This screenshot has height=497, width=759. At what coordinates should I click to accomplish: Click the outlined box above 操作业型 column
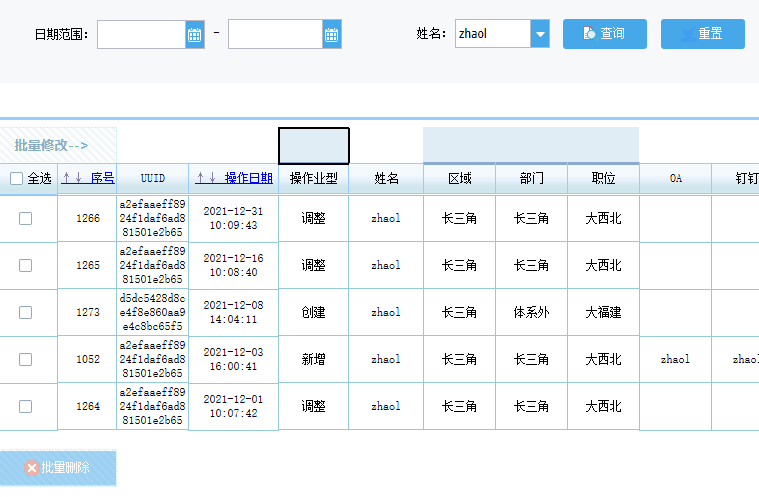tap(314, 146)
